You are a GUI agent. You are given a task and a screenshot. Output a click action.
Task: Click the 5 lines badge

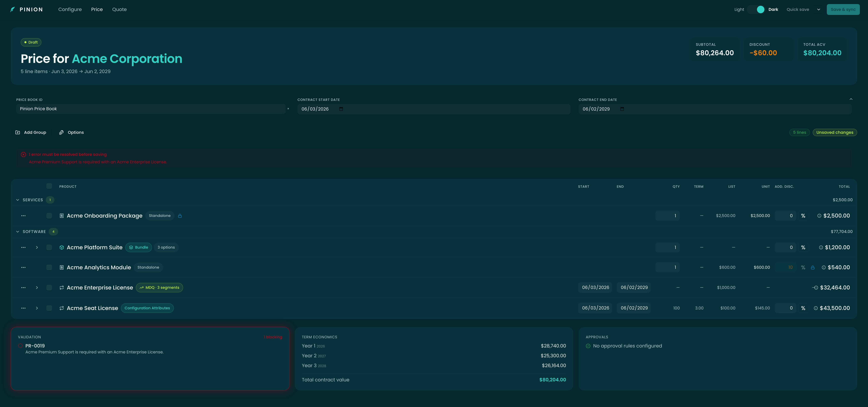(x=799, y=132)
